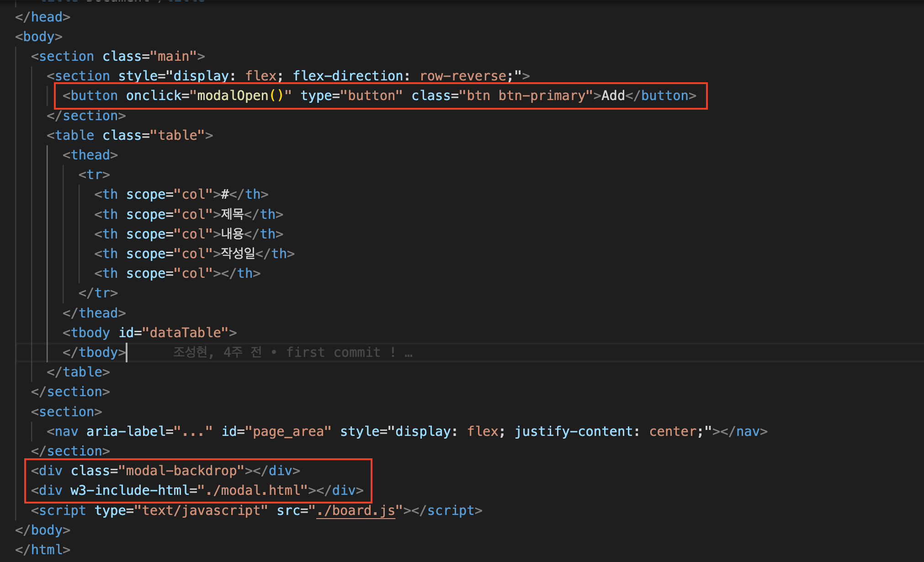Click the './modal.html' attribute value
This screenshot has height=562, width=924.
point(253,491)
